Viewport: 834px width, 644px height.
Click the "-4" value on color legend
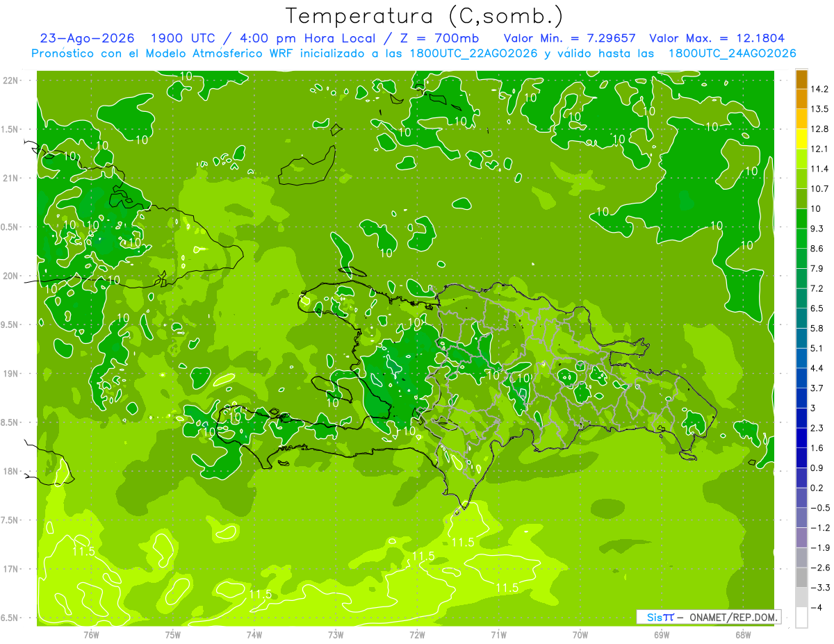click(816, 607)
